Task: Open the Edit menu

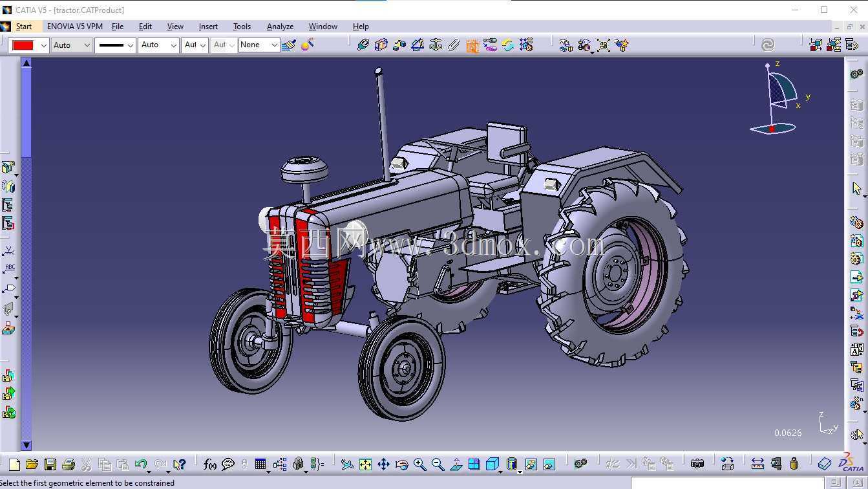Action: [x=145, y=27]
